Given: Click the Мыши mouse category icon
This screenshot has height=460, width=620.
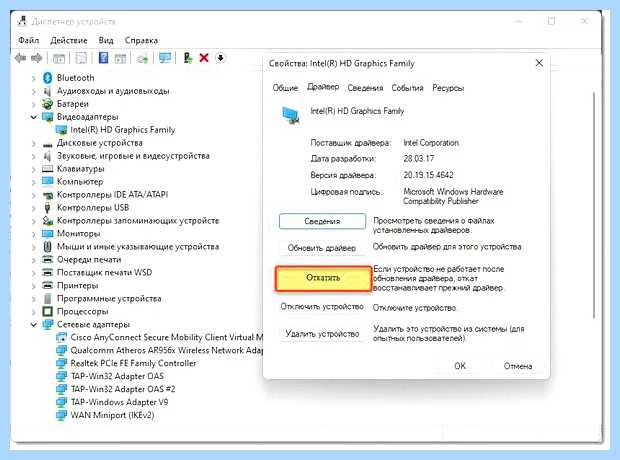Looking at the screenshot, I should (x=47, y=247).
